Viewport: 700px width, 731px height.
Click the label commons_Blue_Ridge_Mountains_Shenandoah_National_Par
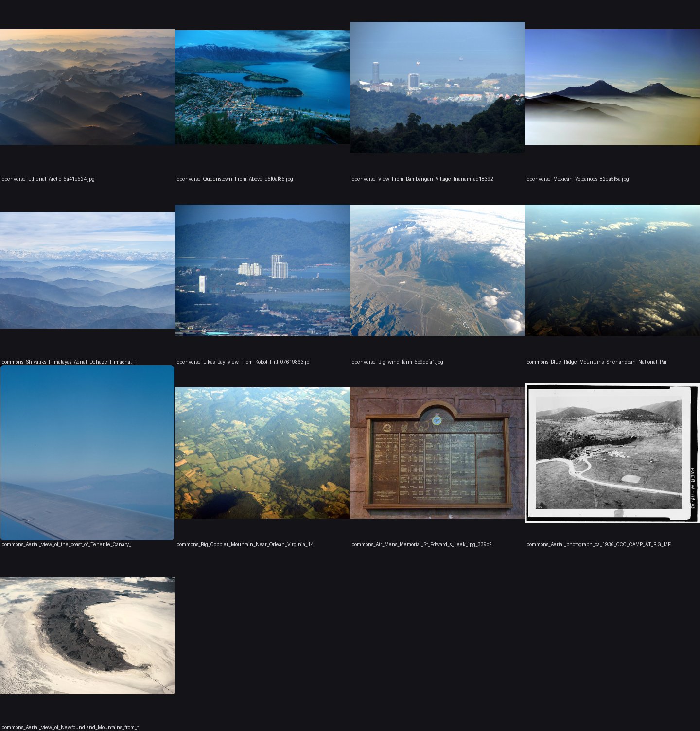596,362
